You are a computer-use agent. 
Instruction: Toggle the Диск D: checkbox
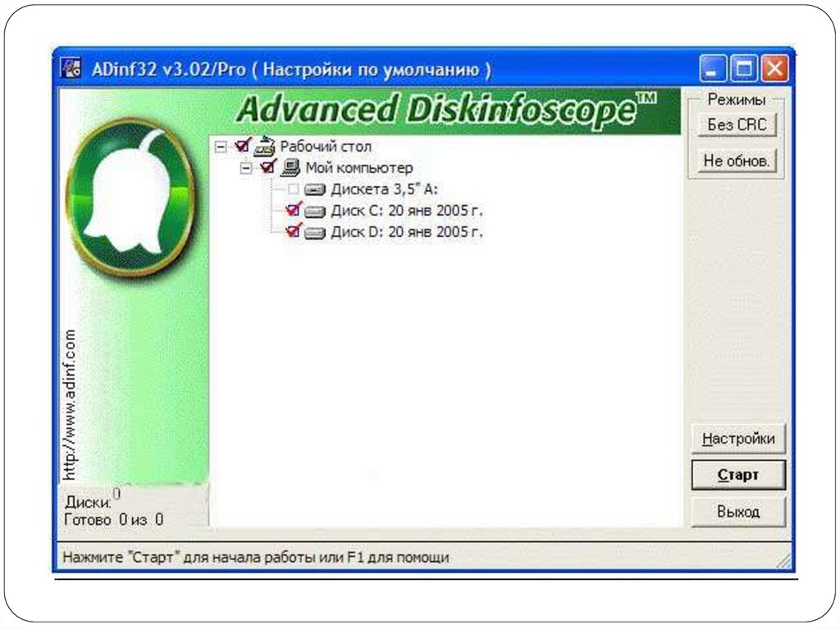(x=293, y=231)
